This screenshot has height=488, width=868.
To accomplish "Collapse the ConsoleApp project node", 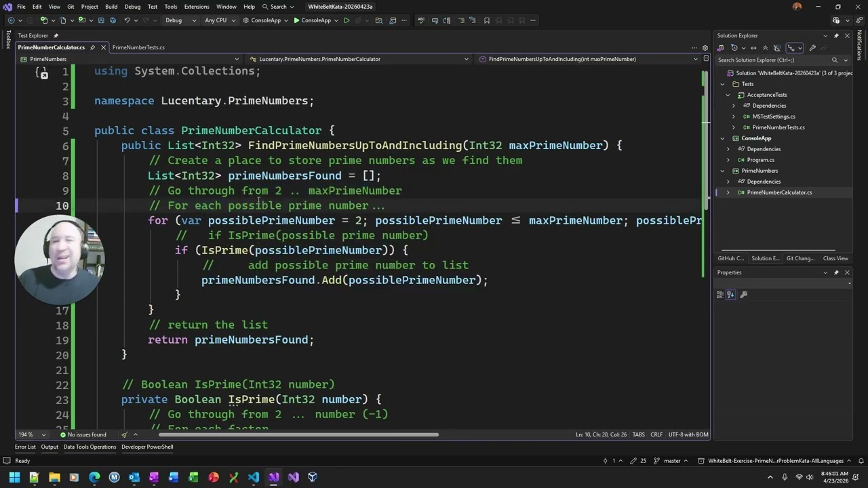I will (722, 138).
